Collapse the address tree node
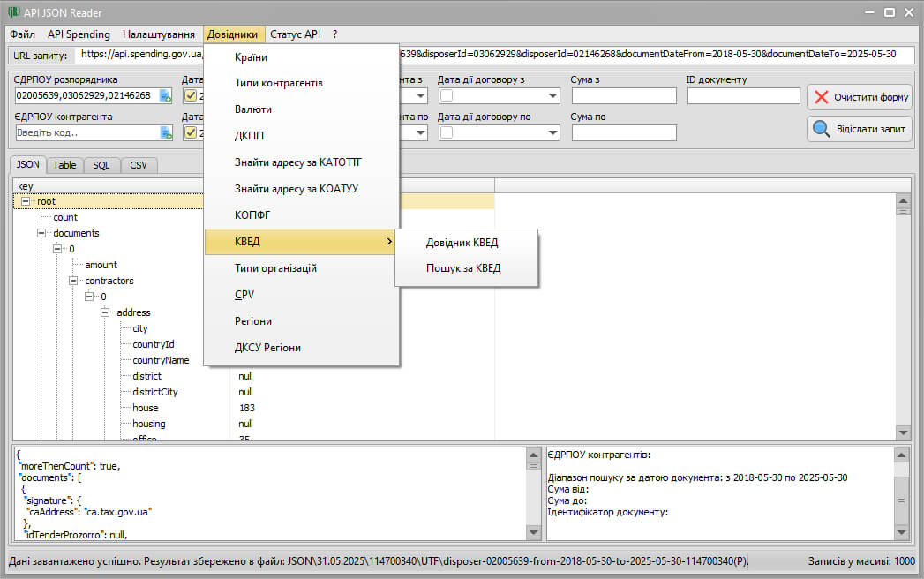Image resolution: width=924 pixels, height=579 pixels. pos(106,312)
